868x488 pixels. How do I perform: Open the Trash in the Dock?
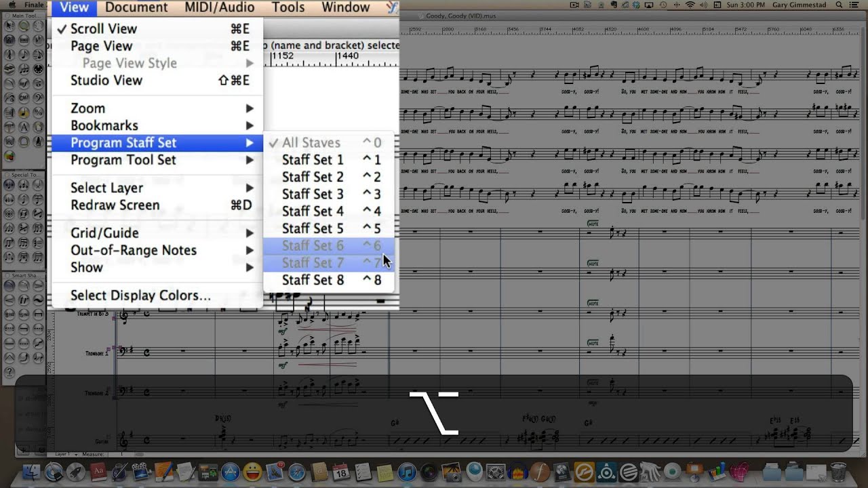click(x=839, y=471)
